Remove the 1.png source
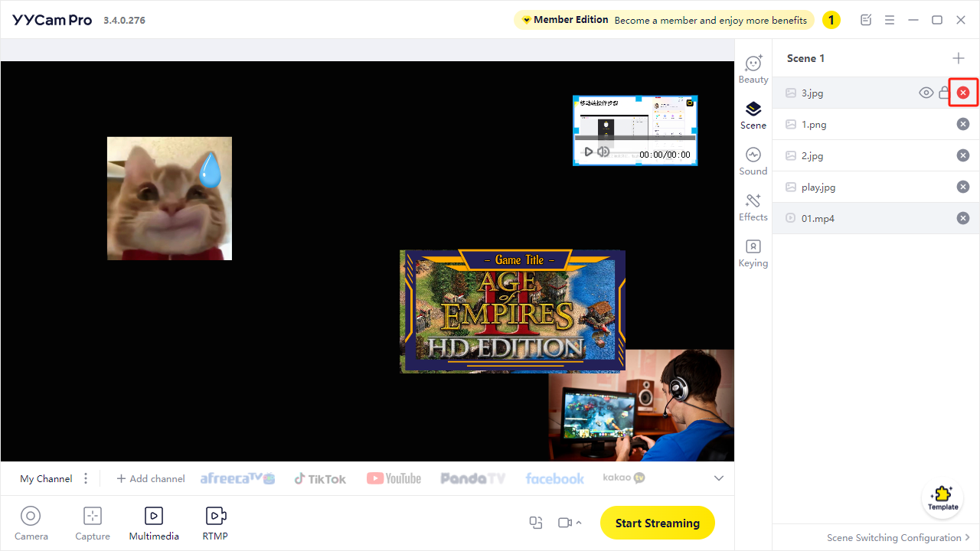980x551 pixels. tap(963, 124)
